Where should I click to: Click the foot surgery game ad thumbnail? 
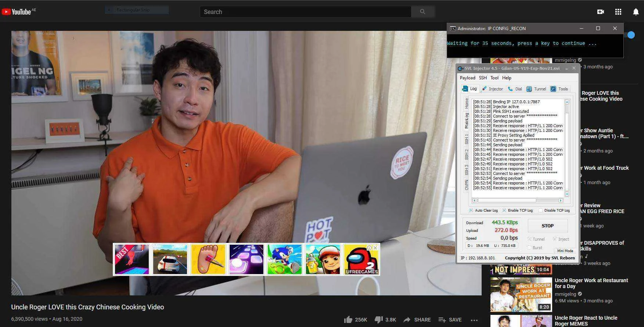(x=208, y=259)
